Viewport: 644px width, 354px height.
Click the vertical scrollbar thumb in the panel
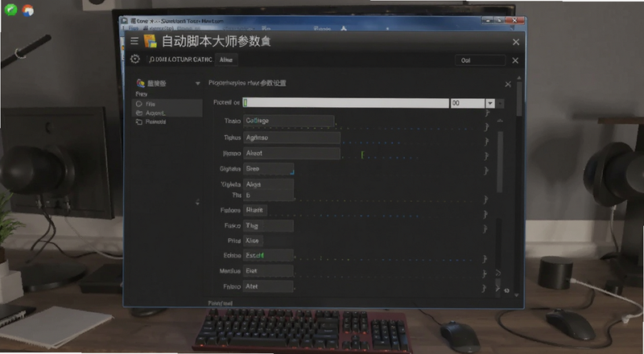tap(500, 162)
